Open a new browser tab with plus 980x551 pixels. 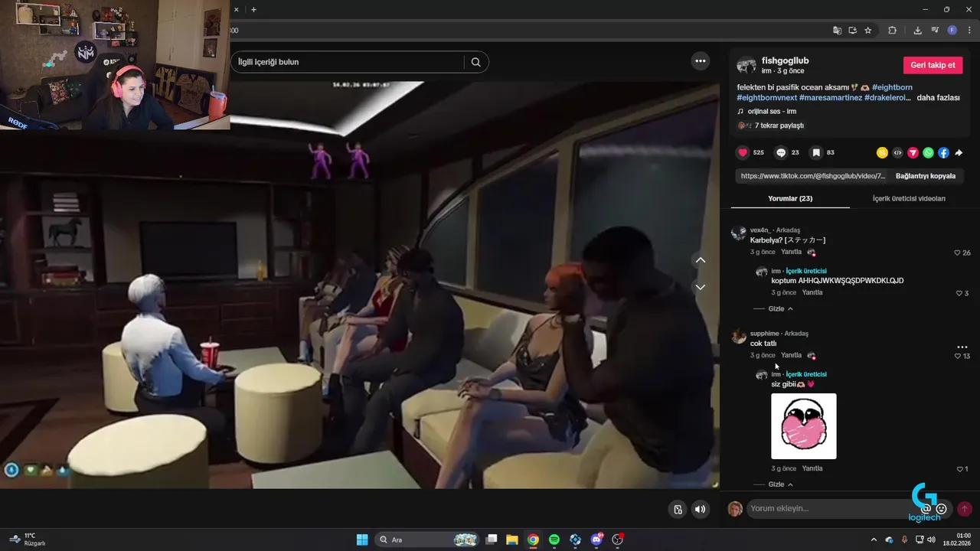[253, 10]
